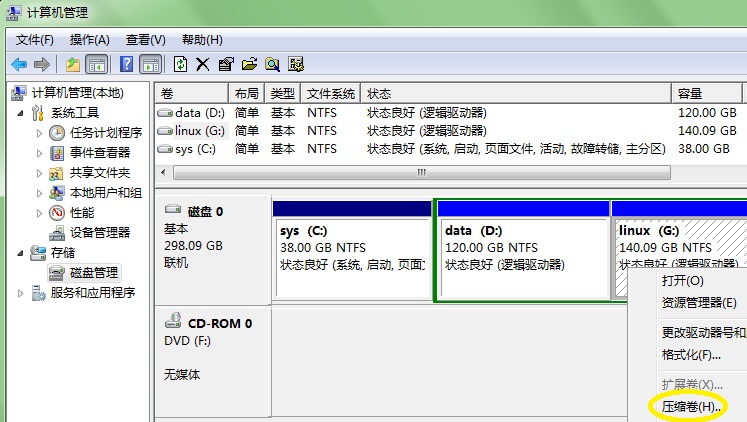Viewport: 747px width, 422px height.
Task: Click the Back arrow toolbar icon
Action: 19,64
